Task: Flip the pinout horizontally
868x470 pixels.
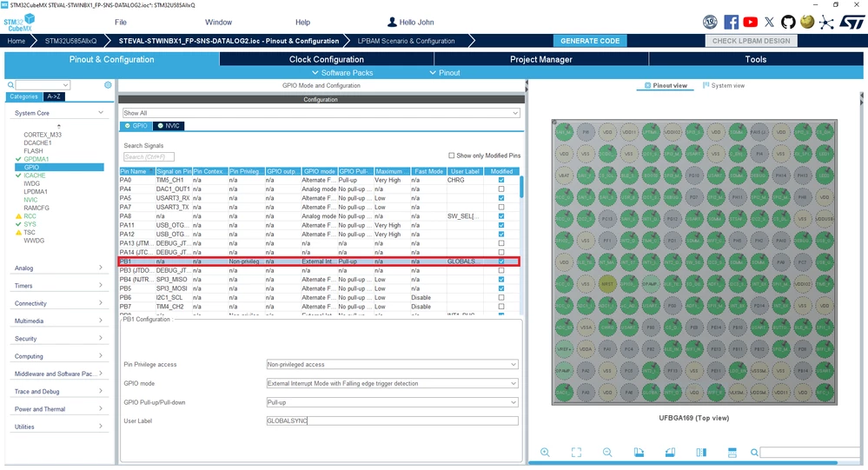Action: point(701,453)
